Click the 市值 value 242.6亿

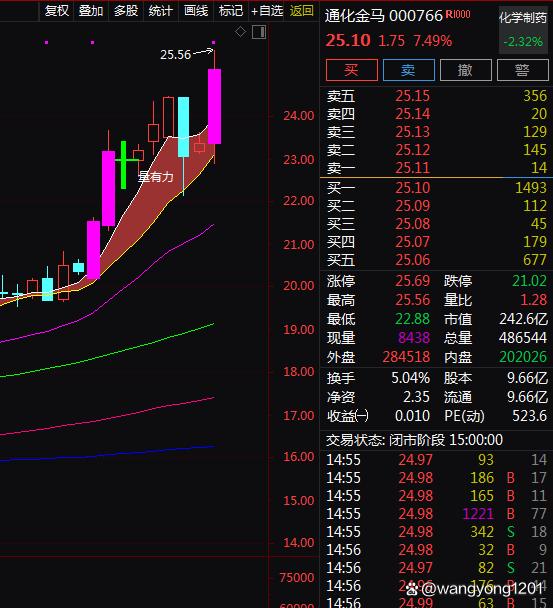523,319
